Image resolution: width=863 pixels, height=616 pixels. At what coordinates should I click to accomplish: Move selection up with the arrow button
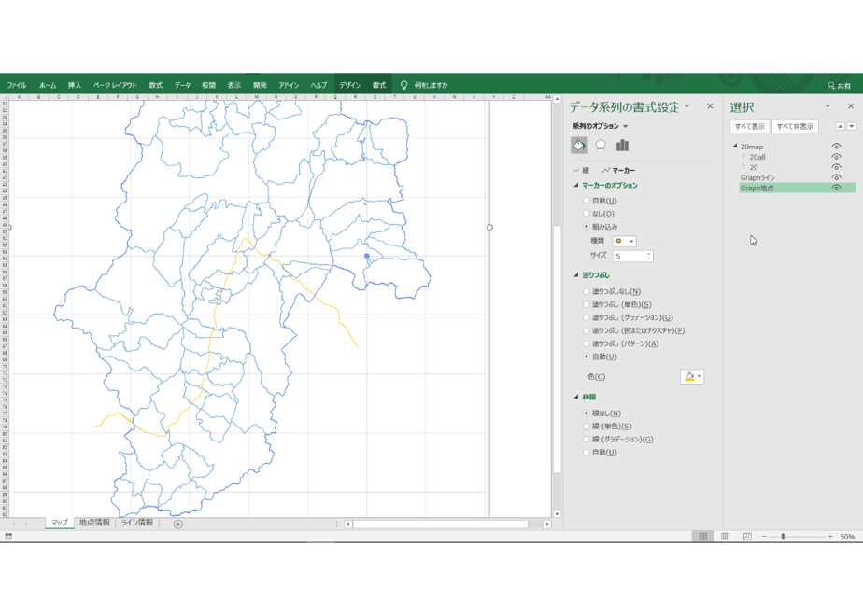tap(840, 126)
